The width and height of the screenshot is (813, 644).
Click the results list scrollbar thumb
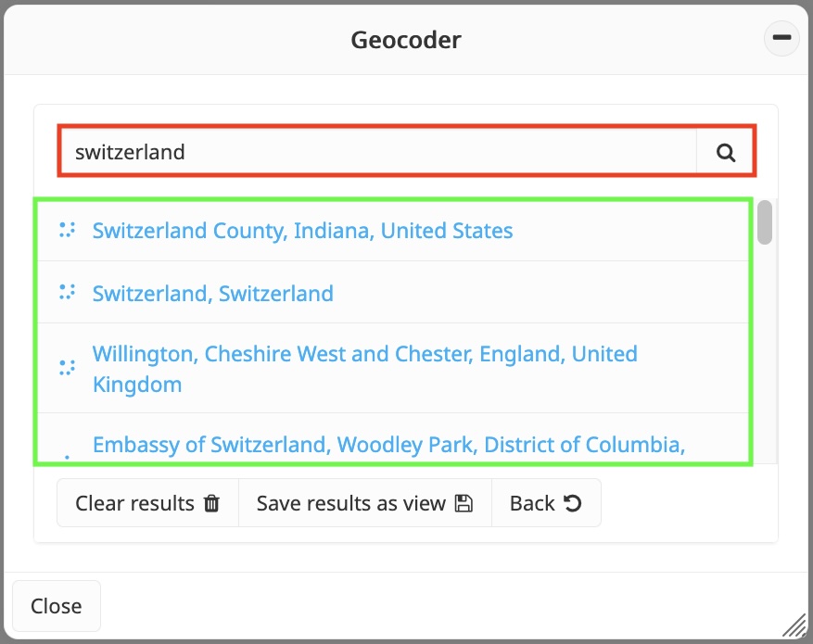click(765, 223)
